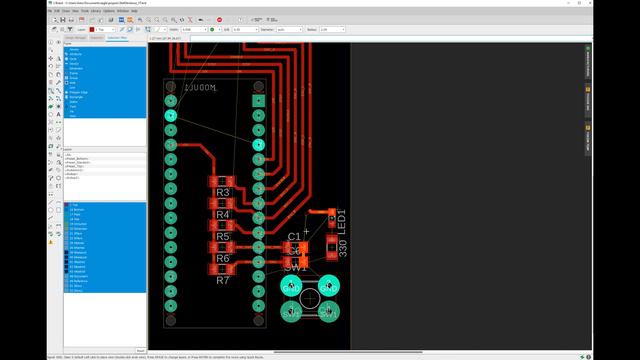640x360 pixels.
Task: Select layer 21 tPlace in layer list
Action: point(105,233)
